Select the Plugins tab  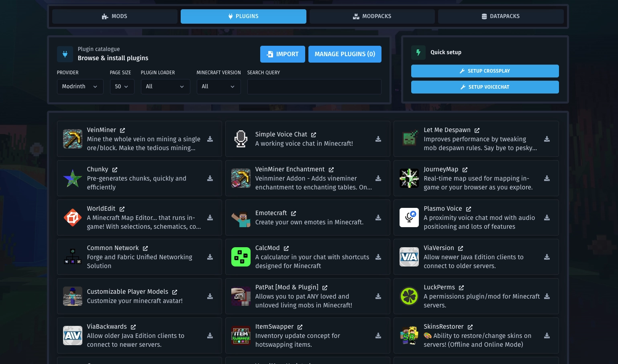(243, 16)
